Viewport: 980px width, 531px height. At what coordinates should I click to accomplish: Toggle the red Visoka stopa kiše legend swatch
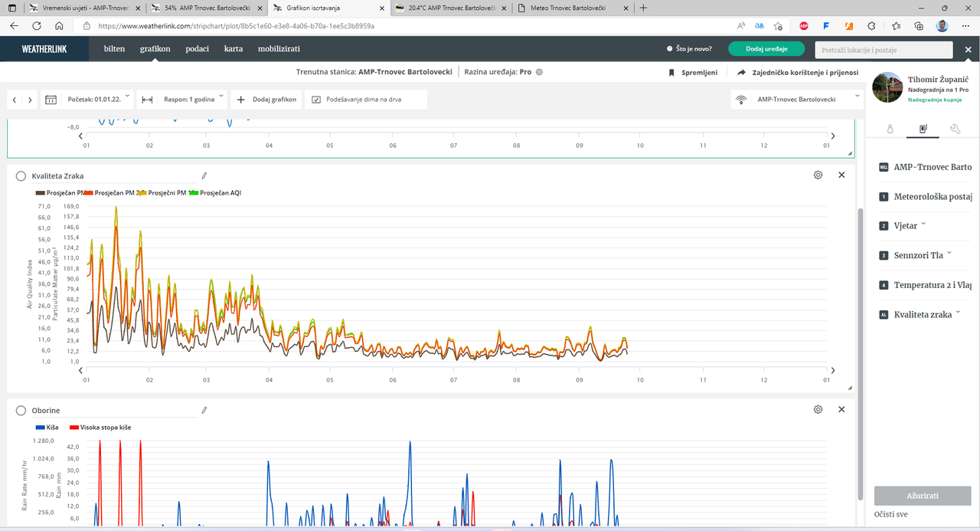pos(74,428)
